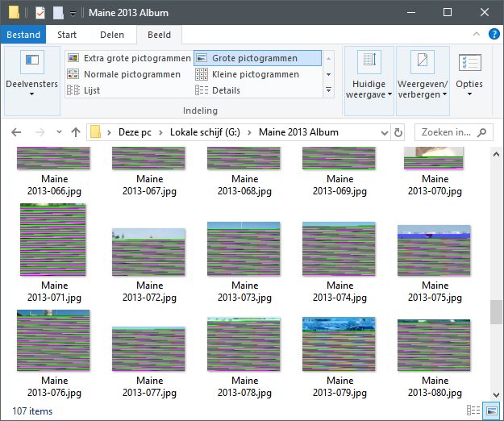The width and height of the screenshot is (504, 421).
Task: Click the vertical scrollbar down arrow
Action: click(496, 394)
